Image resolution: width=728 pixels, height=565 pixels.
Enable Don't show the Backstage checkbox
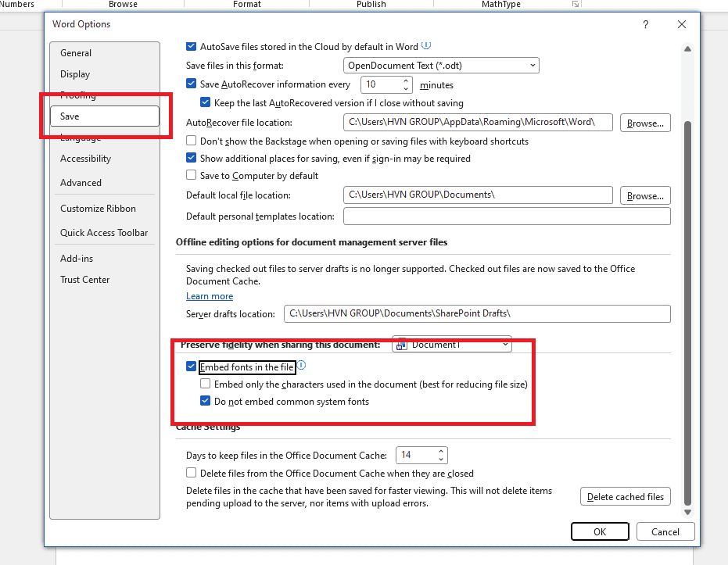[191, 141]
